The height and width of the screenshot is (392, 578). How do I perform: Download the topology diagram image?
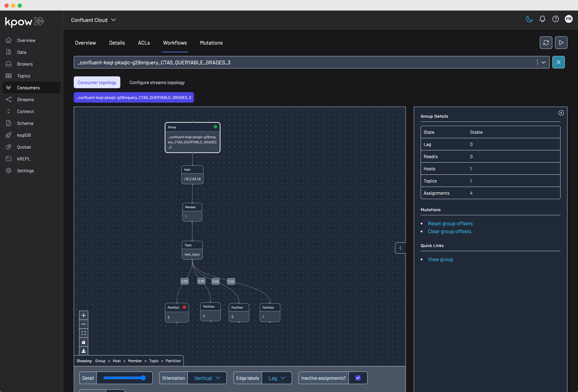84,351
